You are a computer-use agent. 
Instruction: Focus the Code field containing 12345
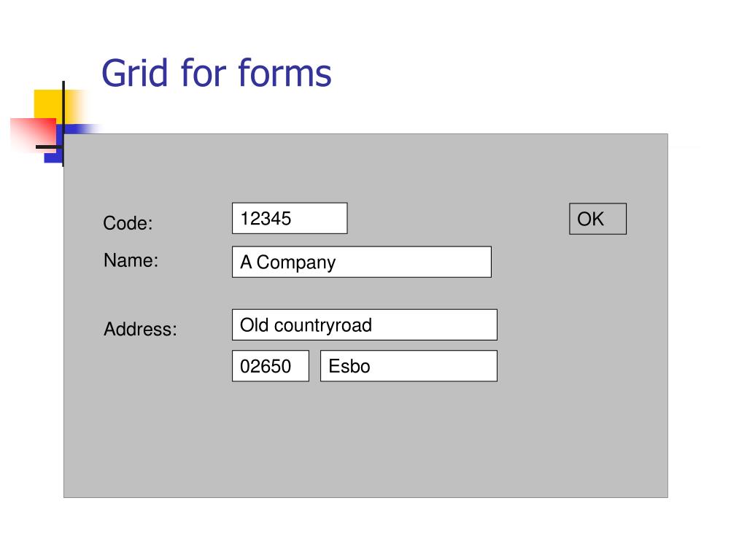point(290,219)
